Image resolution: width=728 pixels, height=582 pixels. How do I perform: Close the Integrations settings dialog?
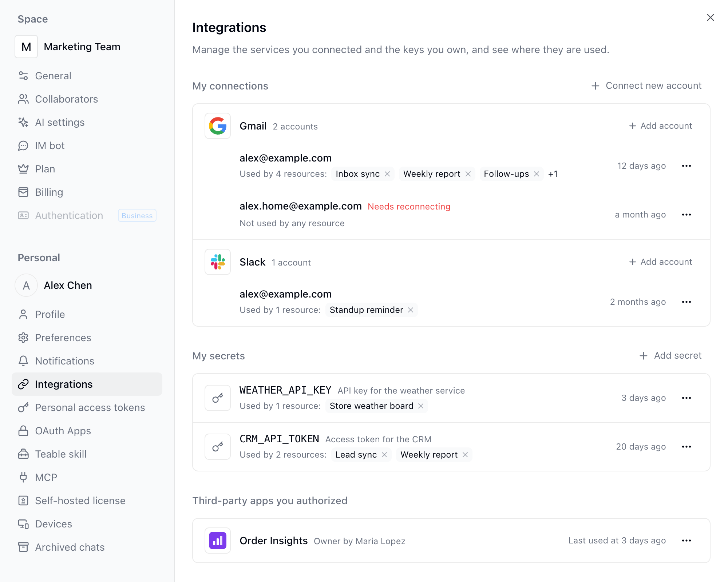[x=711, y=17]
